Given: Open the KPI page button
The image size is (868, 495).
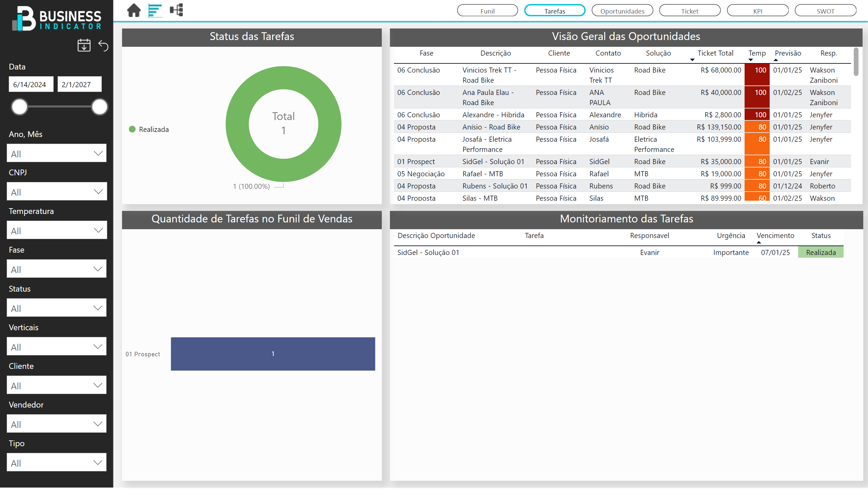Looking at the screenshot, I should click(757, 11).
